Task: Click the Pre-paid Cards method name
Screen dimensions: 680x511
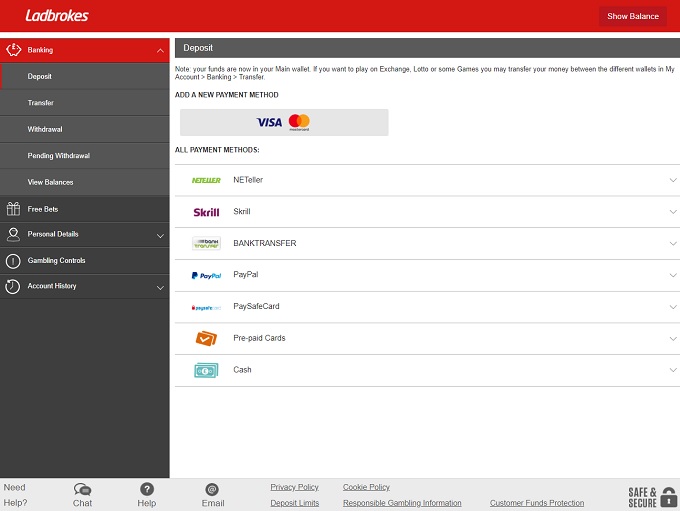Action: (x=259, y=338)
